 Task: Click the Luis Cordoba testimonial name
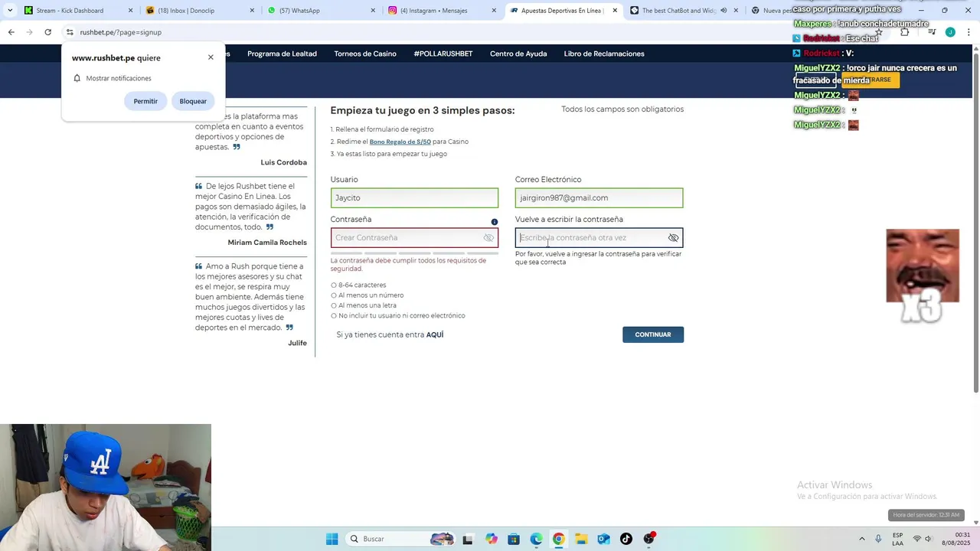point(283,162)
